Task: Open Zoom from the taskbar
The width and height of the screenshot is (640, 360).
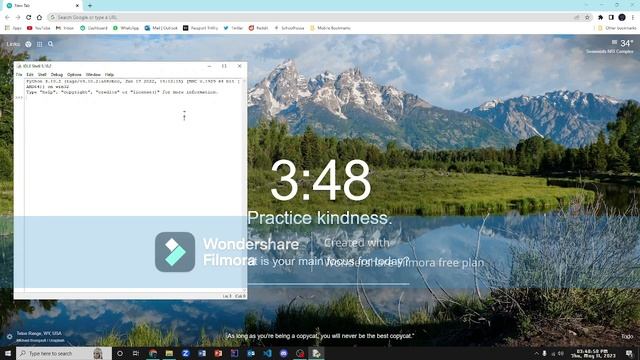Action: [185, 353]
